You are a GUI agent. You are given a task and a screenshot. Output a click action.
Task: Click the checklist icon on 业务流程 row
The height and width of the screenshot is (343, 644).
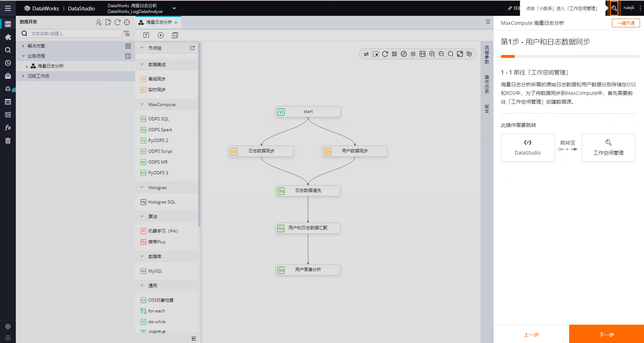tap(128, 56)
